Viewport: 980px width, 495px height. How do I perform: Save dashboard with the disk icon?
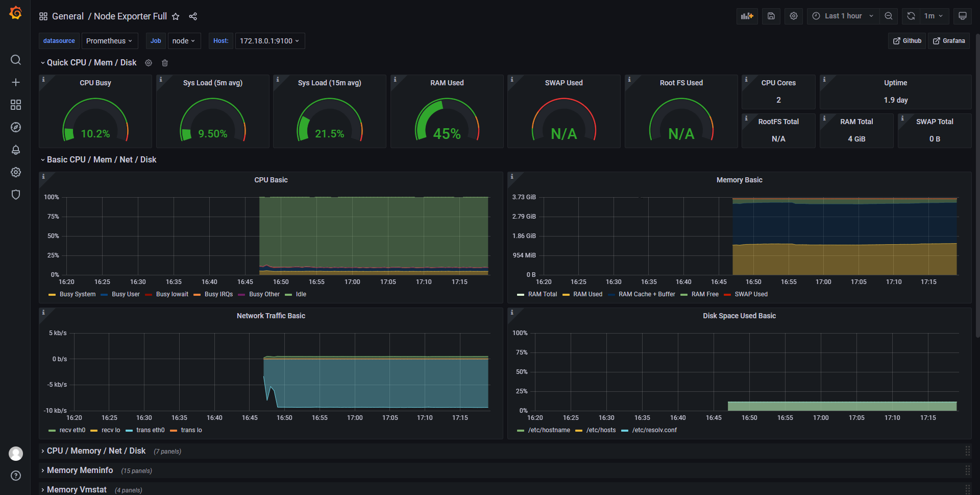tap(771, 16)
